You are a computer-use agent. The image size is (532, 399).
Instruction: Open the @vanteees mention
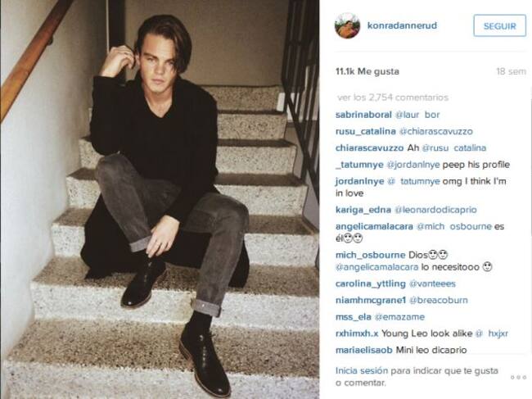tap(432, 283)
